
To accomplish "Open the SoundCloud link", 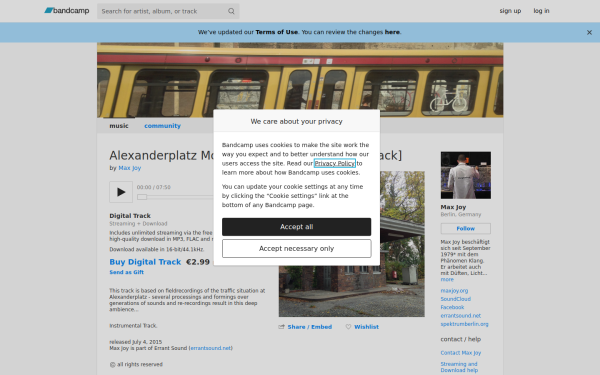I will 455,299.
